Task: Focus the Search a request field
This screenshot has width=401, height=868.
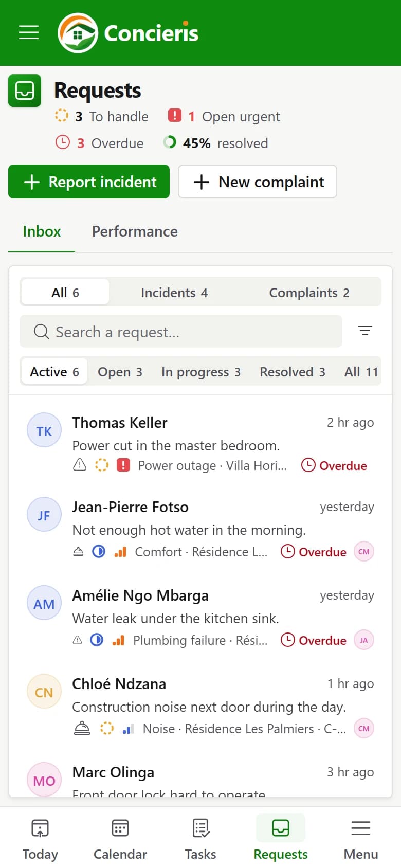Action: coord(181,331)
